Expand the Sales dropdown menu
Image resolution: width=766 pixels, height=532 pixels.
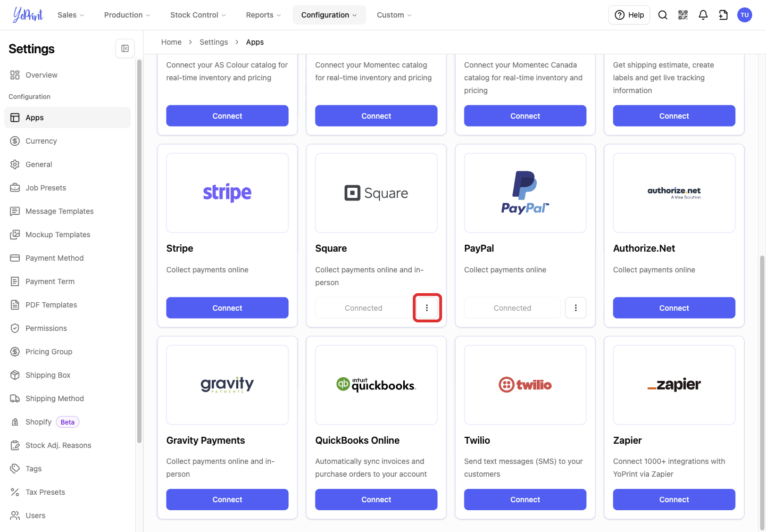pos(71,15)
